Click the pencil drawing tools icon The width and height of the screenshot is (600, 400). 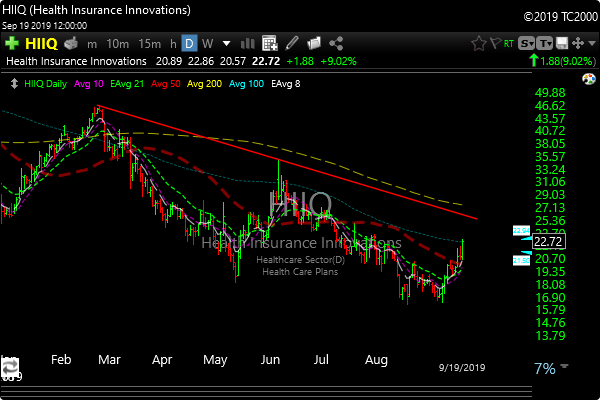click(x=292, y=43)
